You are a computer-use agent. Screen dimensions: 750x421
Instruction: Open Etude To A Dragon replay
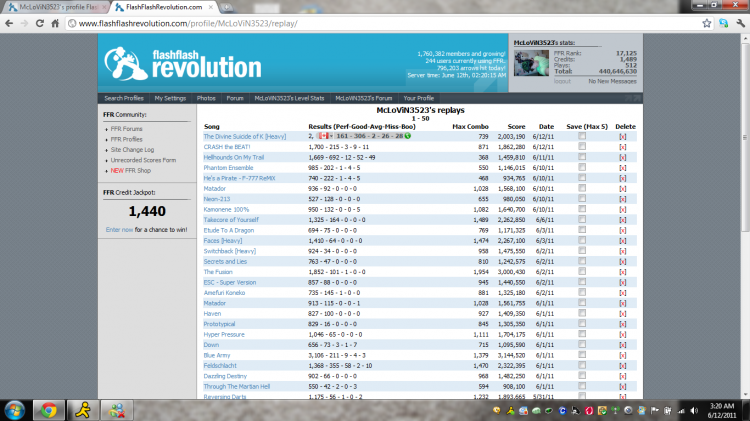(x=229, y=230)
